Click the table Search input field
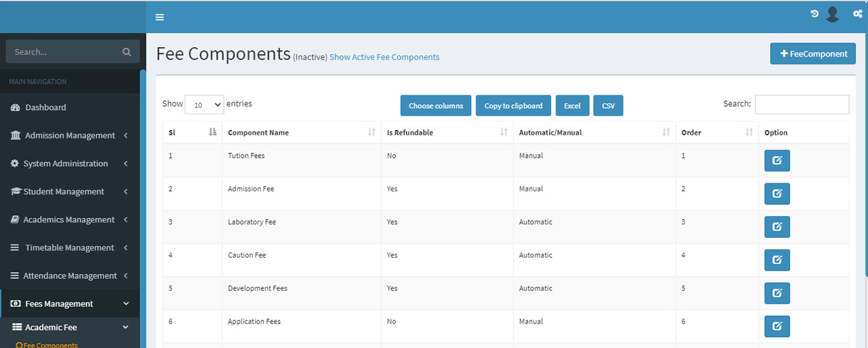868x348 pixels. point(802,104)
